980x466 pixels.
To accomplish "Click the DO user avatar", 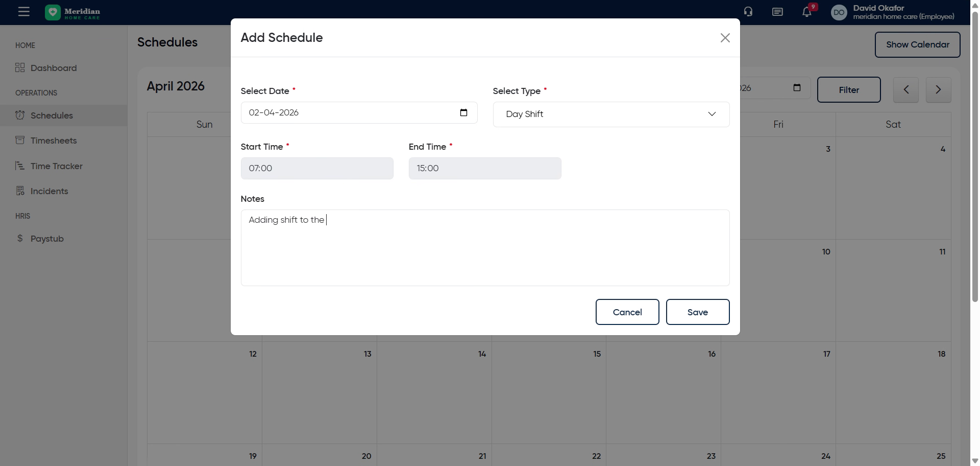I will click(839, 12).
